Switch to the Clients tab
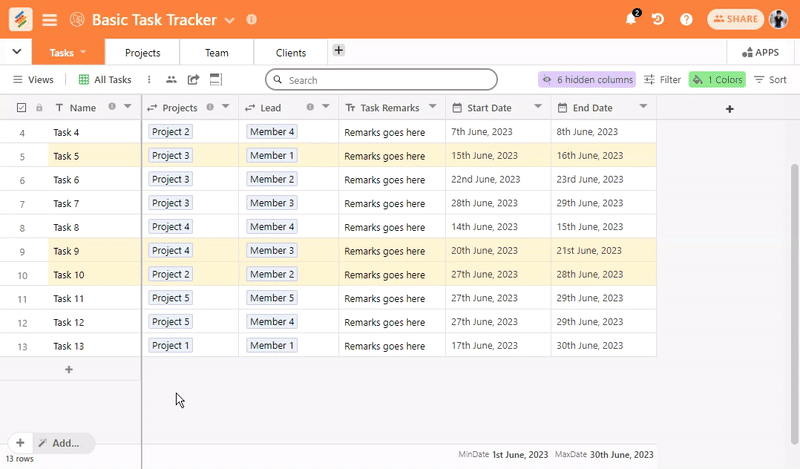The height and width of the screenshot is (469, 800). (x=291, y=53)
